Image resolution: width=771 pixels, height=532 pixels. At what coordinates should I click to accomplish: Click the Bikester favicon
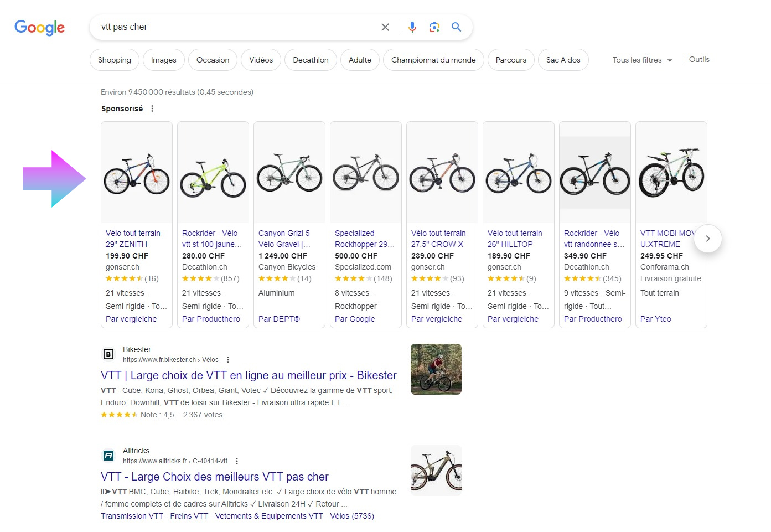(x=108, y=354)
